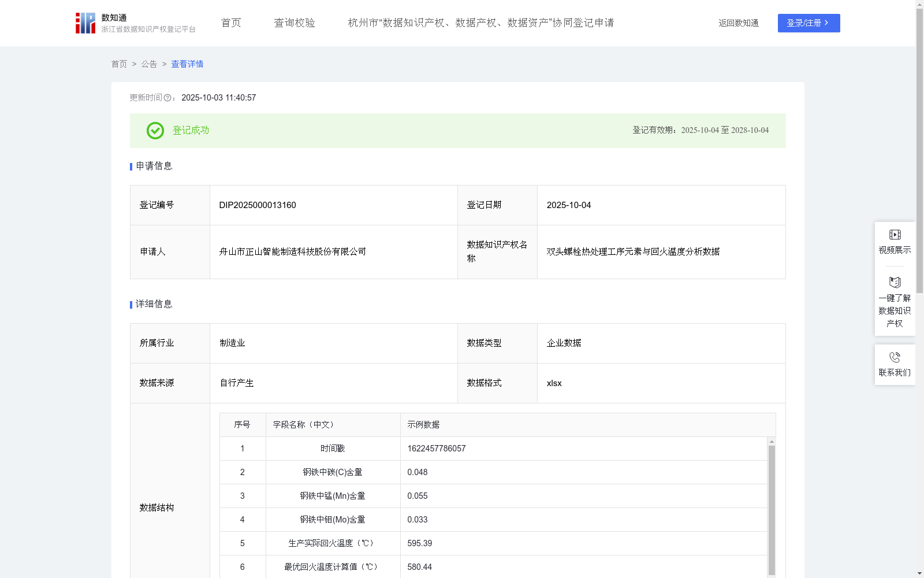This screenshot has width=924, height=578.
Task: Click the 自行产生 data source value
Action: click(237, 383)
